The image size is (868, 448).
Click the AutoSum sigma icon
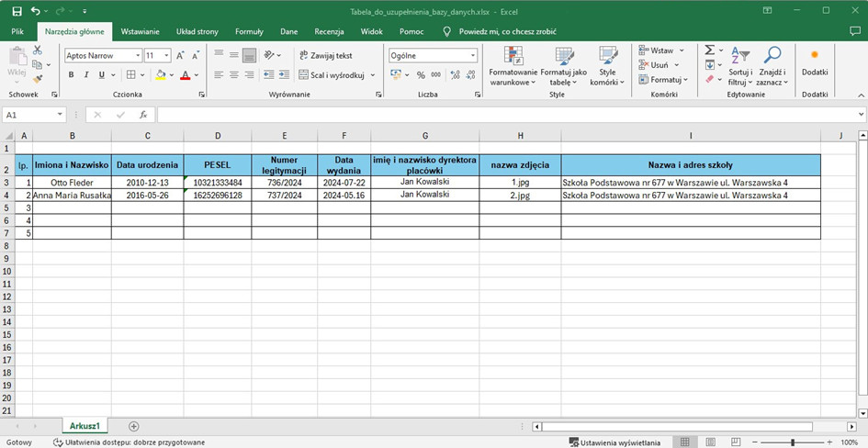point(709,50)
